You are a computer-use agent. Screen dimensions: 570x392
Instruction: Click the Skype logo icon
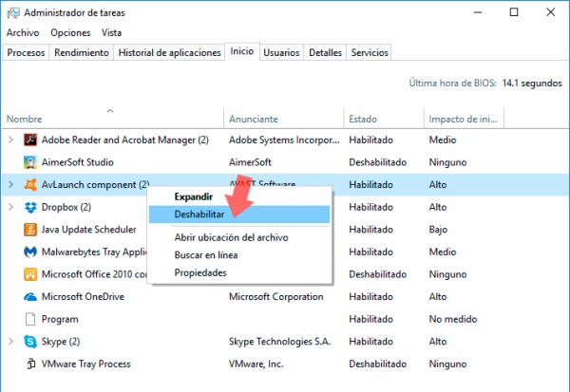click(30, 342)
